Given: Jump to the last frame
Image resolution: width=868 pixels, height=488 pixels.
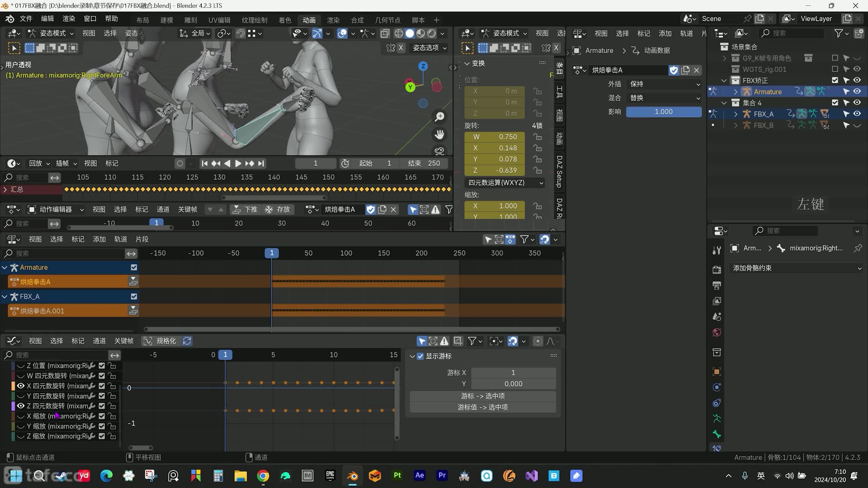Looking at the screenshot, I should click(261, 163).
